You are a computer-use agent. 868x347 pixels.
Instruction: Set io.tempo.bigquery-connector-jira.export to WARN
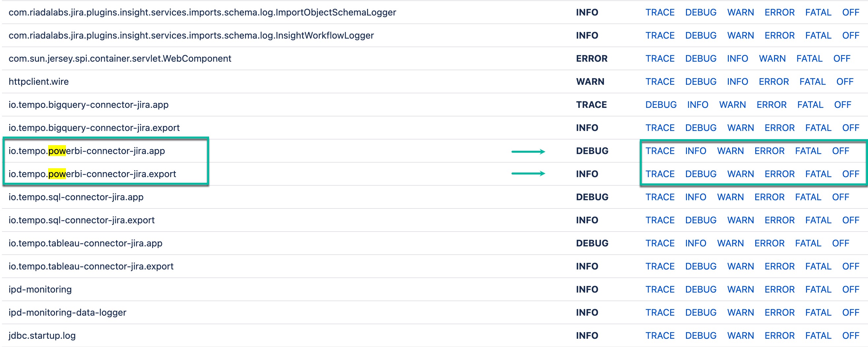coord(741,128)
